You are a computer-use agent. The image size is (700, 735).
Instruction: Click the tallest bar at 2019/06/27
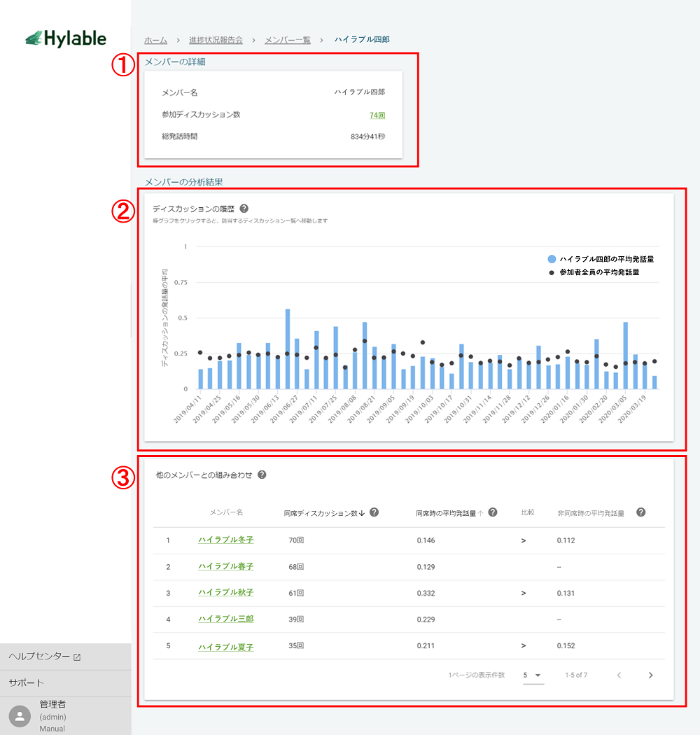pos(288,349)
